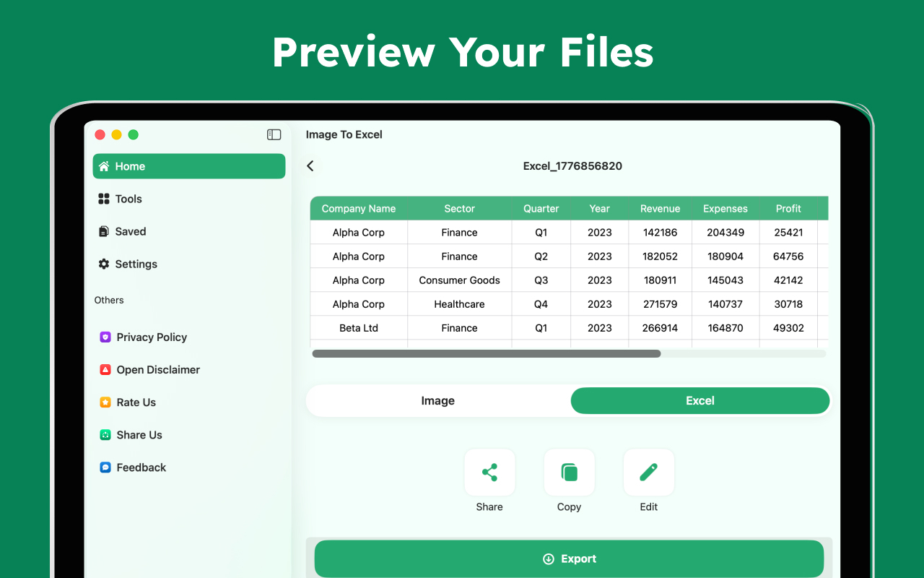Click the Saved document icon
Screen dimensions: 924x578
(x=104, y=231)
